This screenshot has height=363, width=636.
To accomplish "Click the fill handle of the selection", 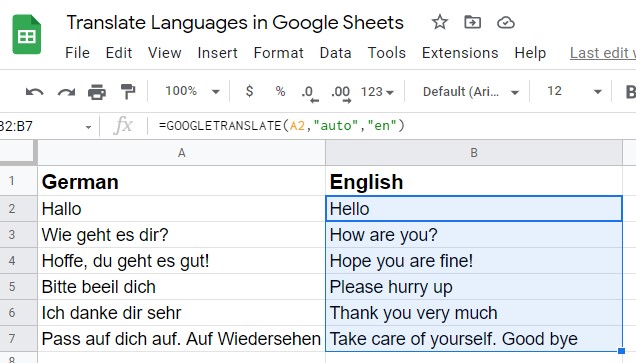I will pyautogui.click(x=621, y=351).
